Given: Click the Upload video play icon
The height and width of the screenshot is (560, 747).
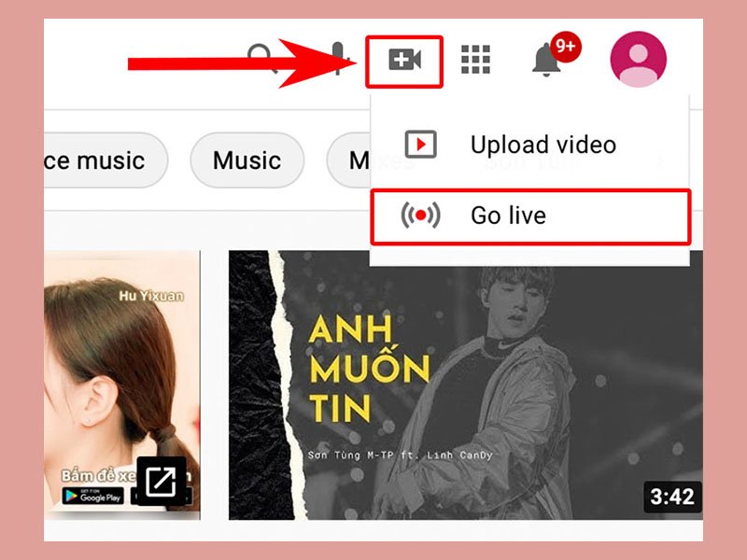Looking at the screenshot, I should tap(422, 145).
